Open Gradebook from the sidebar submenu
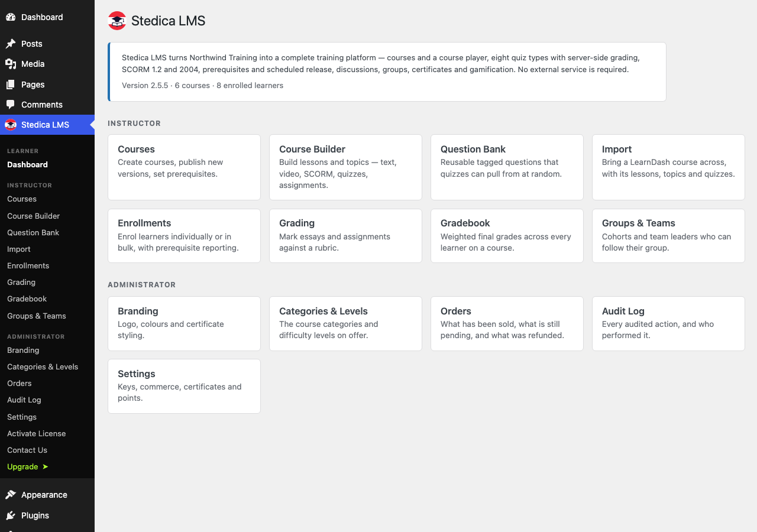Screen dimensions: 757x532 click(27, 299)
